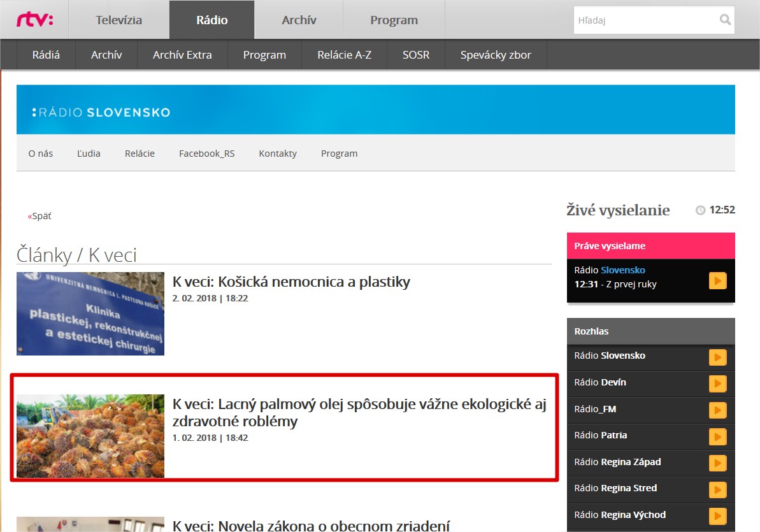Click the Živé vysielanie heading
The height and width of the screenshot is (532, 760).
pyautogui.click(x=618, y=210)
